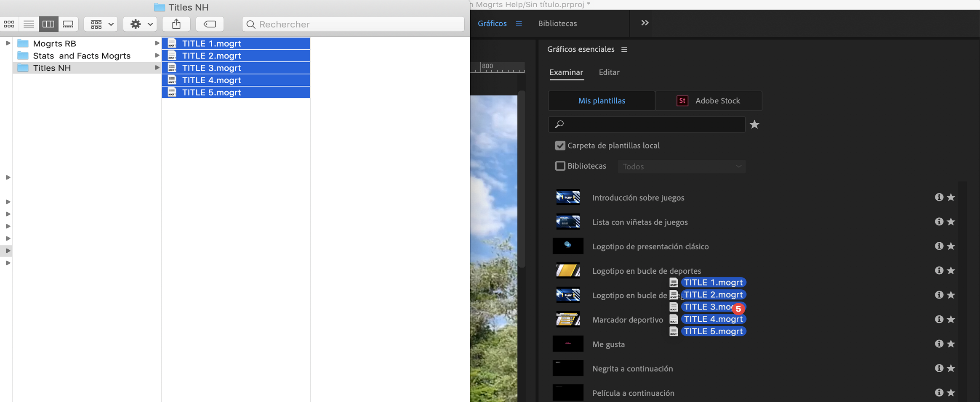Click the Finder edit tags button
This screenshot has width=980, height=402.
[x=210, y=24]
